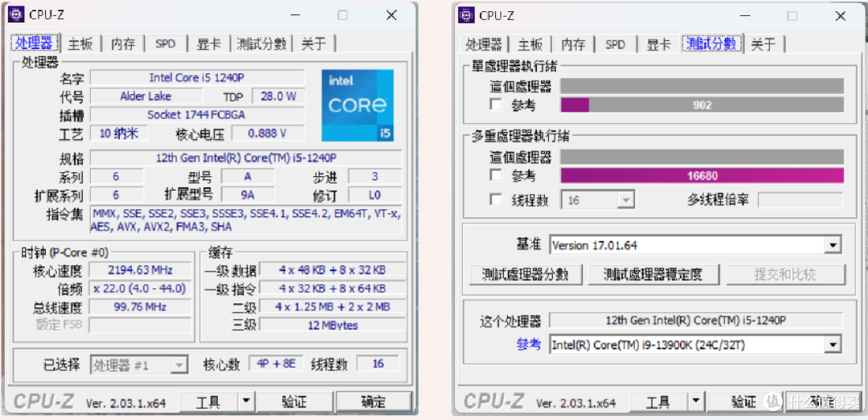
Task: Open the reference CPU dropdown i9-13900K
Action: (x=695, y=344)
